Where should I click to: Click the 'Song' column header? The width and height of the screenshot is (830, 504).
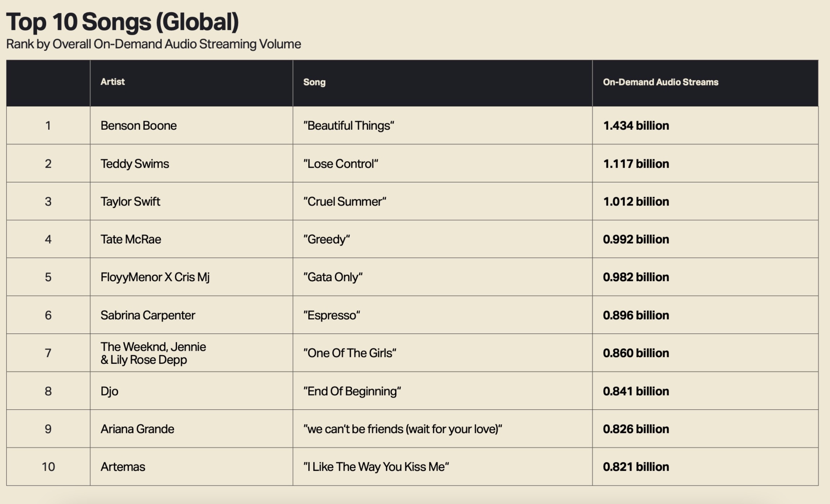[314, 82]
